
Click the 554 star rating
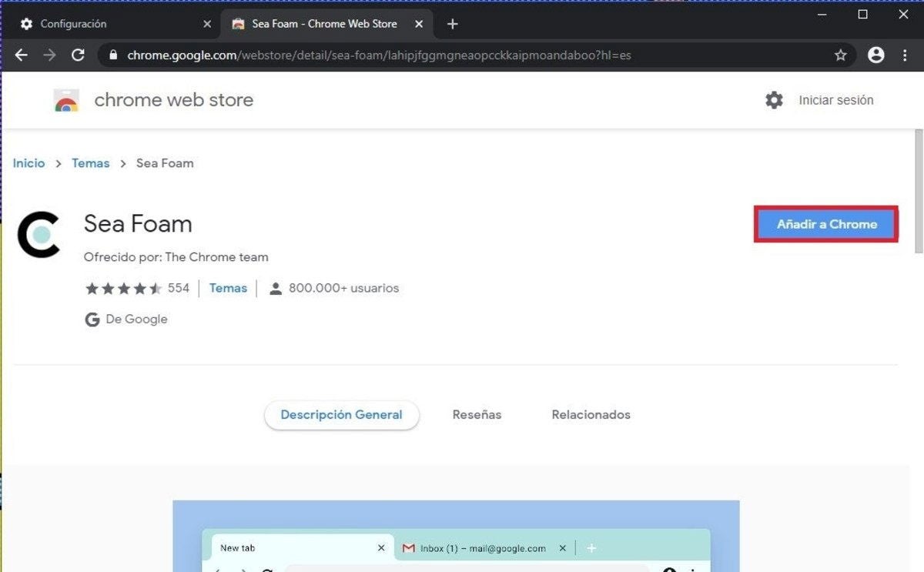[136, 288]
